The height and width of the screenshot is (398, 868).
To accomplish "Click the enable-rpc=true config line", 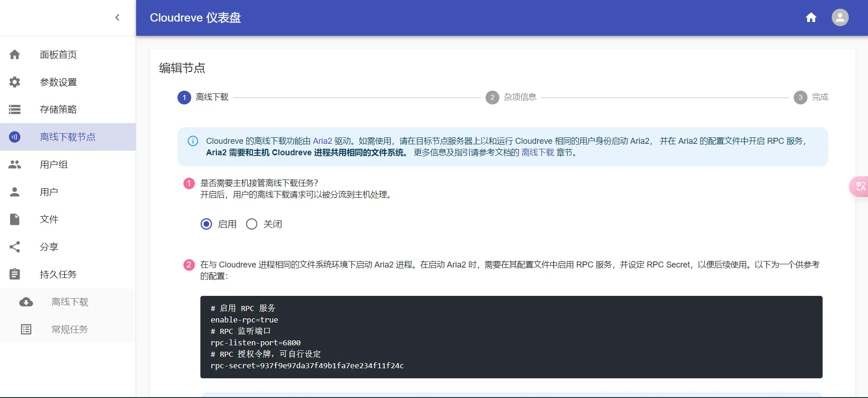I will tap(244, 320).
